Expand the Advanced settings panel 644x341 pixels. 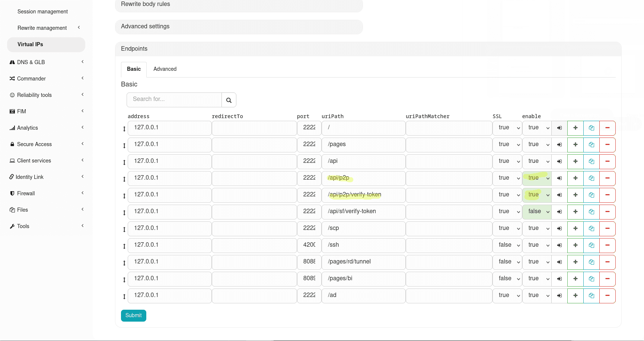(239, 26)
